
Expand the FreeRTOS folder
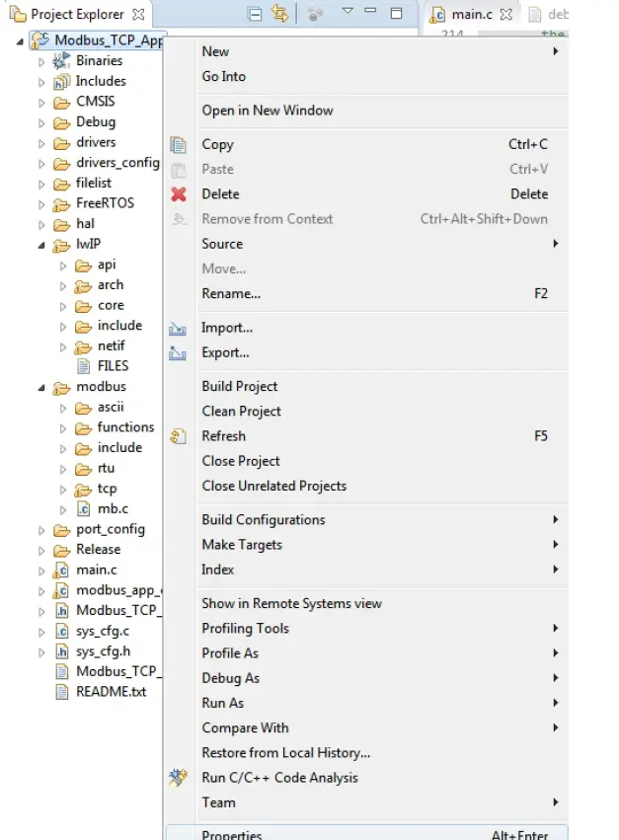click(x=41, y=204)
